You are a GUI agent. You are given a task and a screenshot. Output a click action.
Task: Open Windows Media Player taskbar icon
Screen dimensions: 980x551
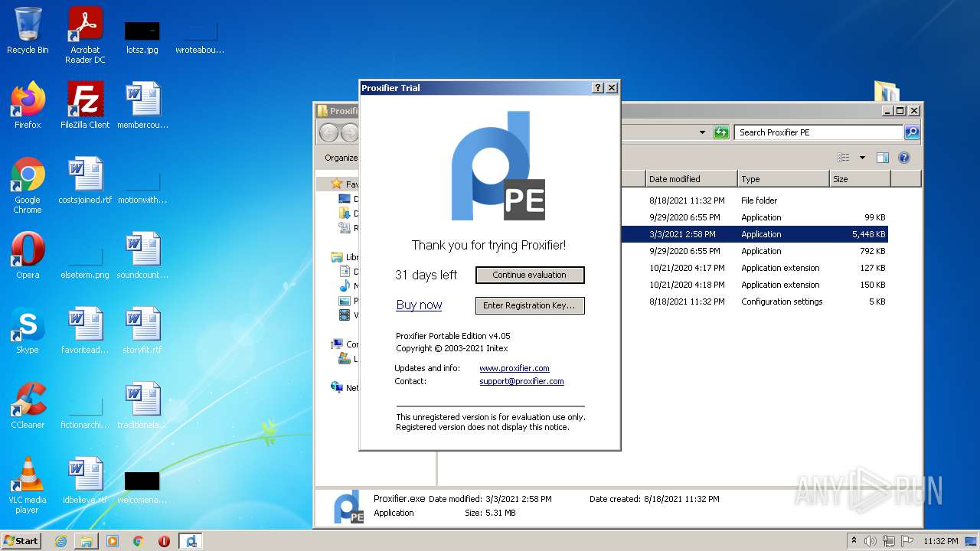[x=113, y=541]
